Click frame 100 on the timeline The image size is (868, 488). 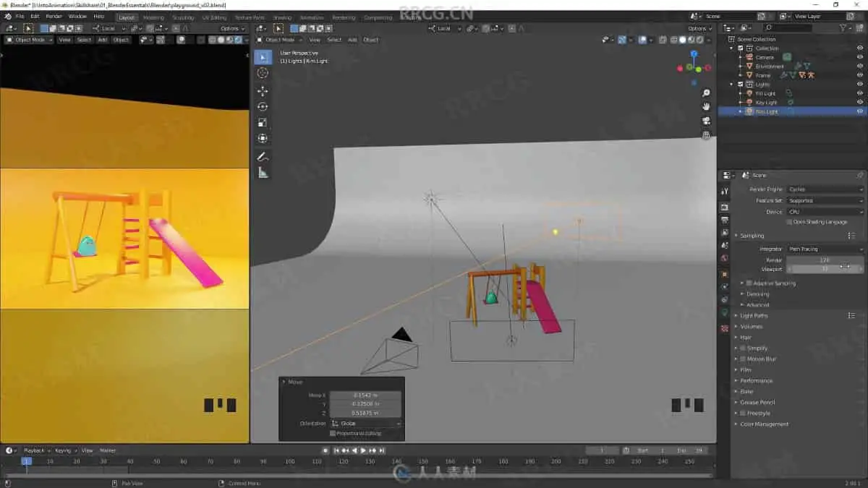point(289,461)
